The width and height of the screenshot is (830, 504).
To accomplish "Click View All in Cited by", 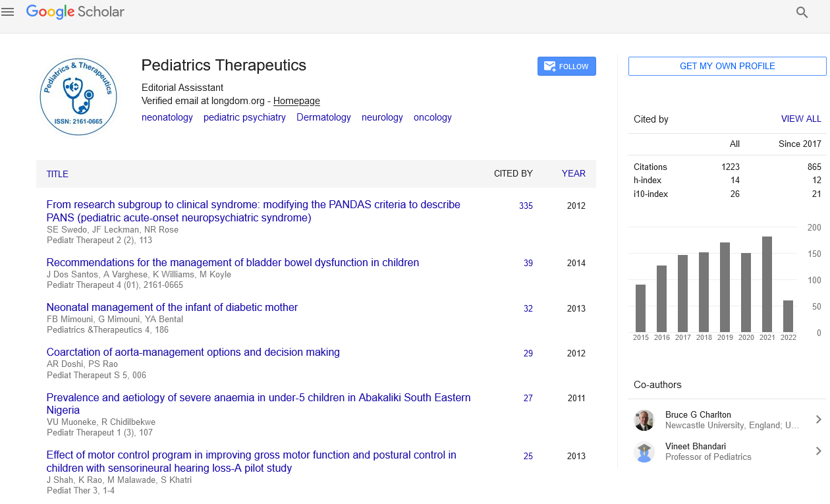I will [801, 119].
